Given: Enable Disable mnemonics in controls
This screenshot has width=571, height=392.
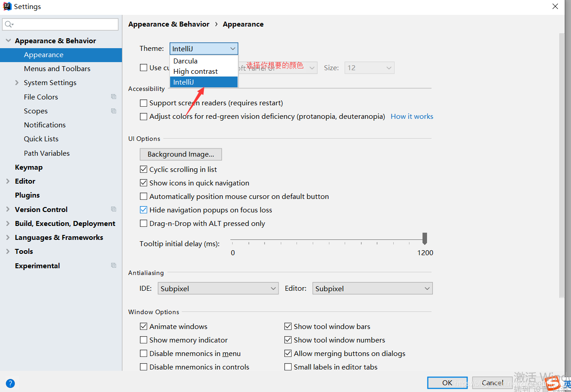Looking at the screenshot, I should pyautogui.click(x=144, y=367).
